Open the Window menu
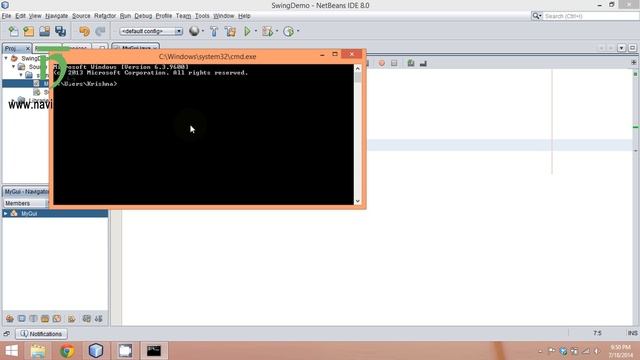The height and width of the screenshot is (360, 640). point(224,16)
